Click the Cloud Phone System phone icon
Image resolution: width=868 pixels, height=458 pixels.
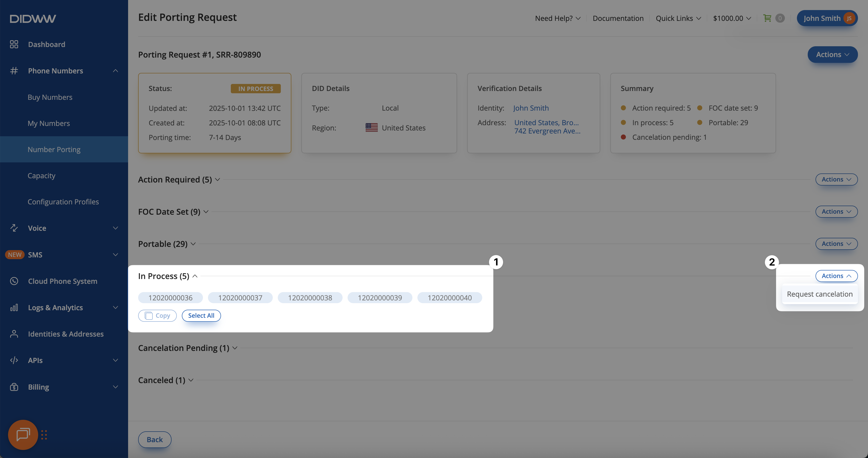pos(14,281)
